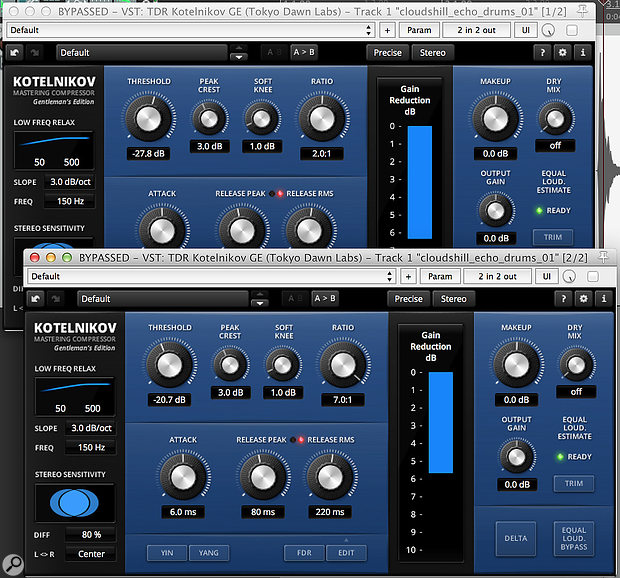The height and width of the screenshot is (578, 620).
Task: Click the undo arrow in front Kotelnikov window
Action: 36,299
